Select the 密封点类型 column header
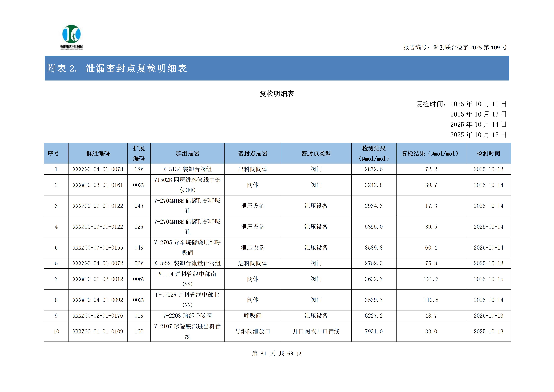Image resolution: width=554 pixels, height=392 pixels. pyautogui.click(x=316, y=153)
